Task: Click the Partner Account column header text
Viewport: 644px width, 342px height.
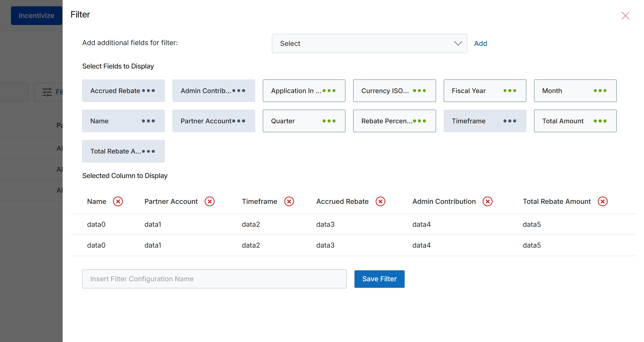Action: click(171, 201)
